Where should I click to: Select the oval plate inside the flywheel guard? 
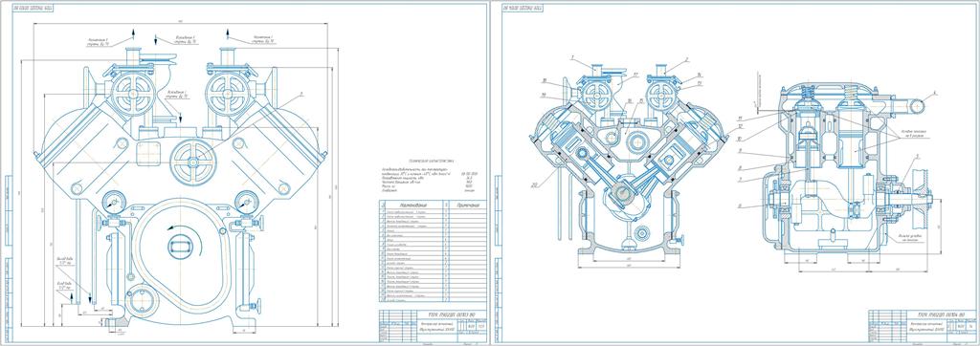[x=179, y=246]
